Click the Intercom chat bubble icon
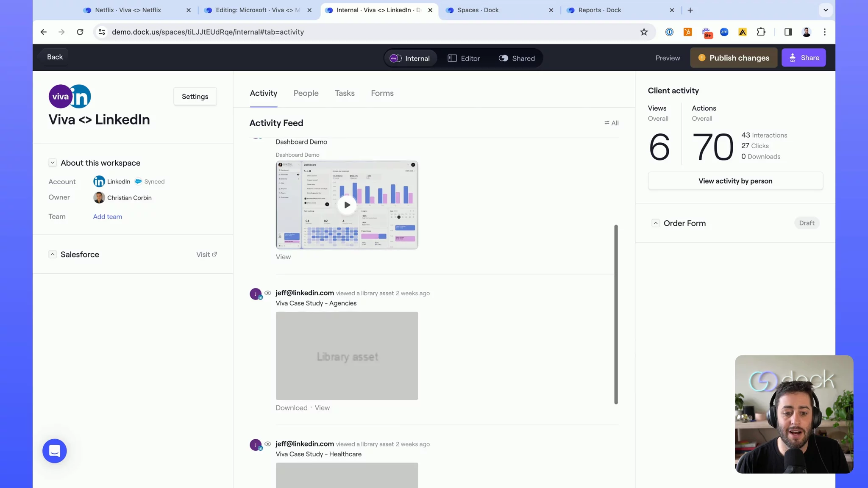 coord(55,451)
